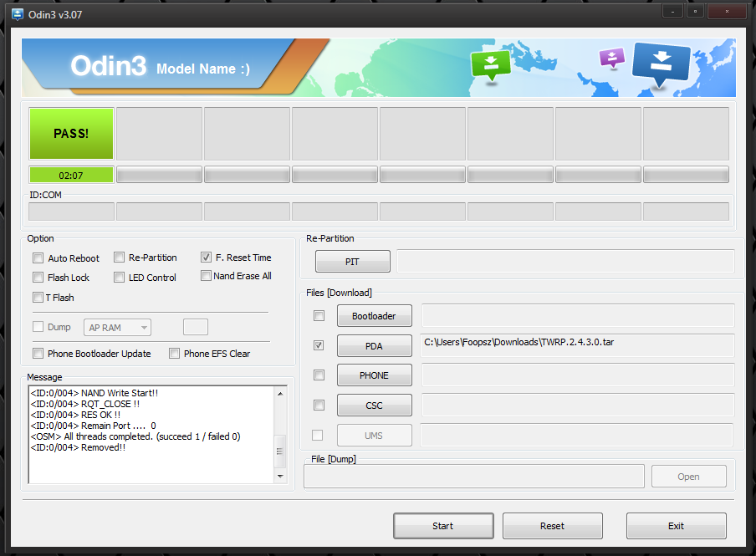This screenshot has height=556, width=756.
Task: Click the UMS file button
Action: point(374,436)
